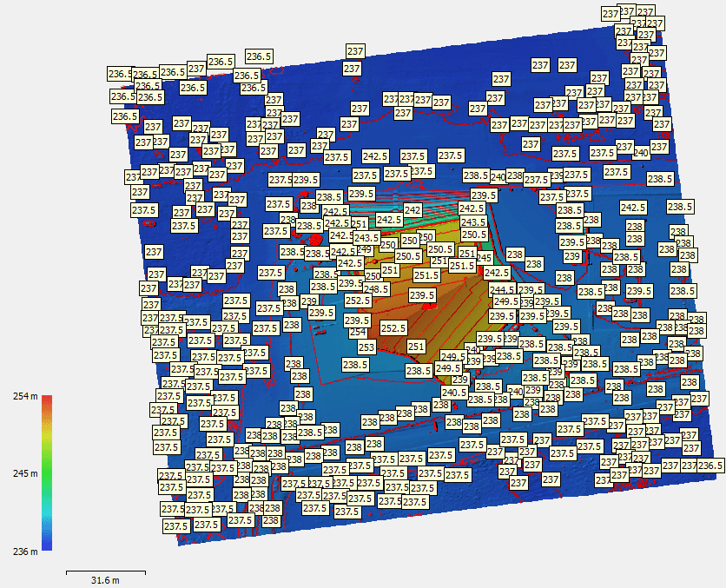Viewport: 726px width, 588px height.
Task: Select the 248.5 elevation label
Action: [x=376, y=289]
